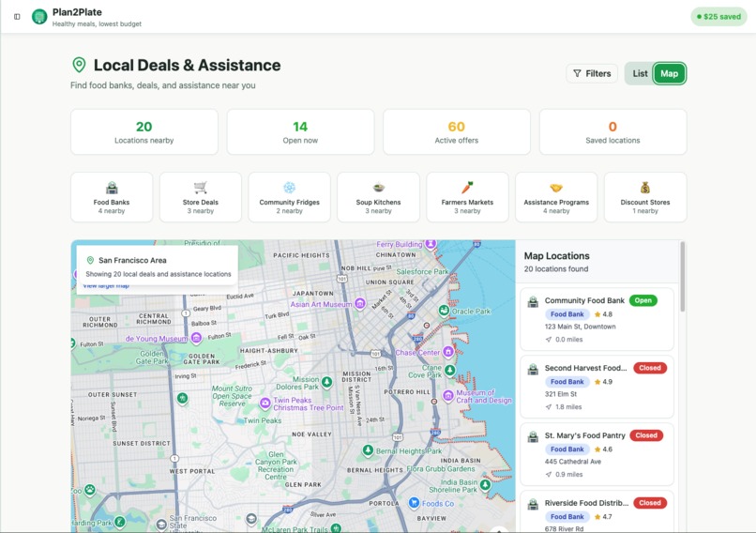Viewport: 756px width, 533px height.
Task: Click Riverside Closed status badge
Action: point(650,503)
